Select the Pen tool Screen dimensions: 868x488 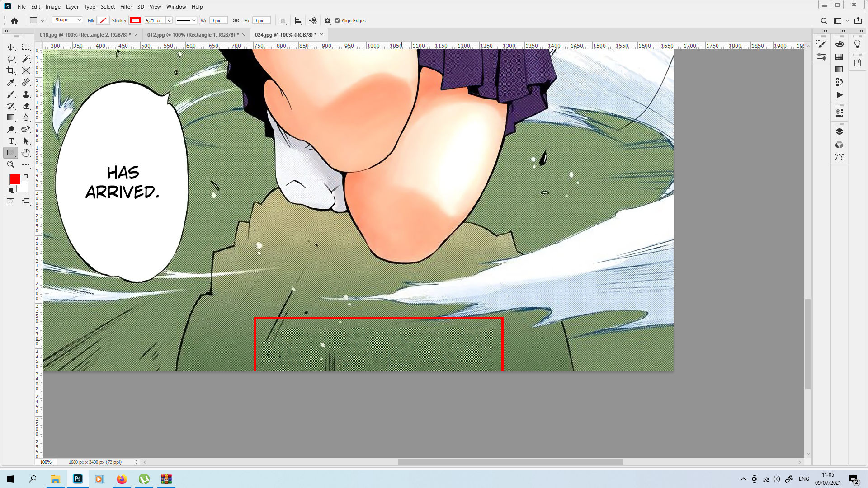tap(26, 129)
